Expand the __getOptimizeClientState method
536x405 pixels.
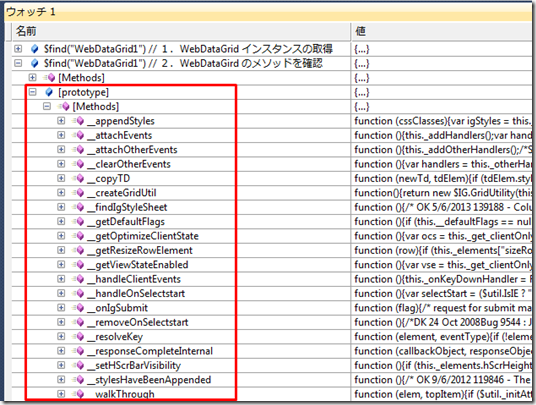[61, 236]
